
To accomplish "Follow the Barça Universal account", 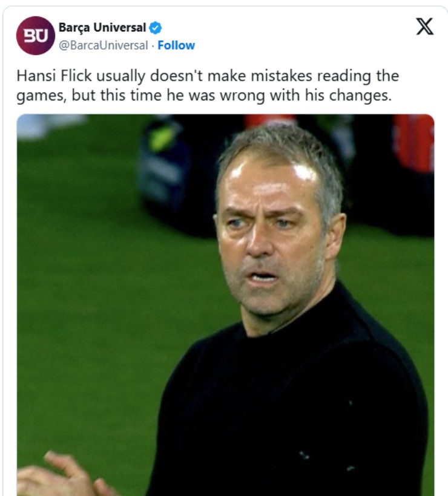I will click(176, 45).
